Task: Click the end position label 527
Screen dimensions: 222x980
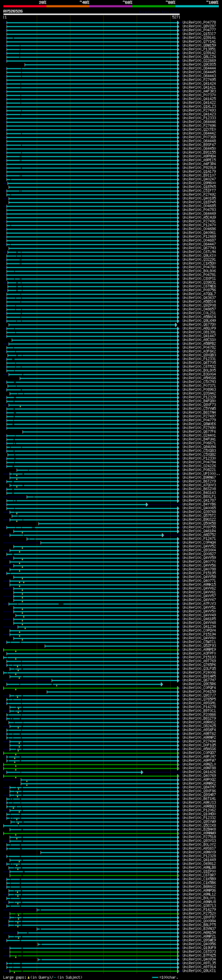Action: coord(175,17)
